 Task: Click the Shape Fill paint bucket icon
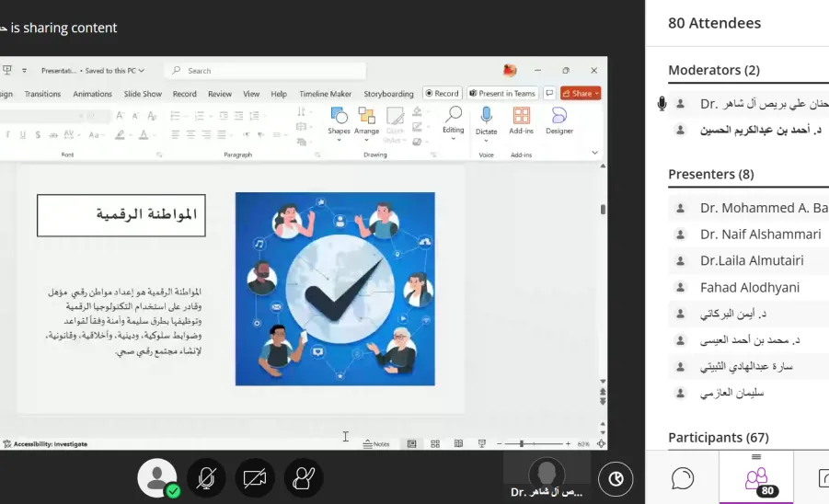click(417, 111)
